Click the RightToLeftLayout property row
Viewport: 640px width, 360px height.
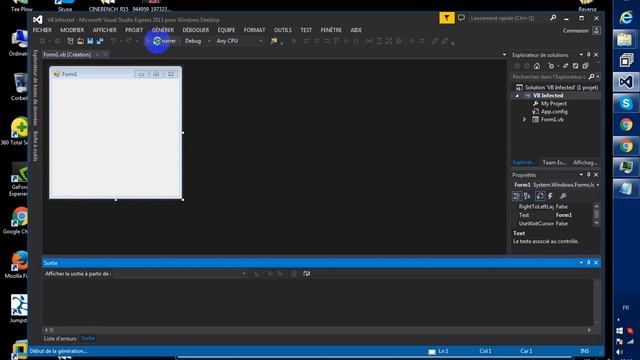coord(553,207)
